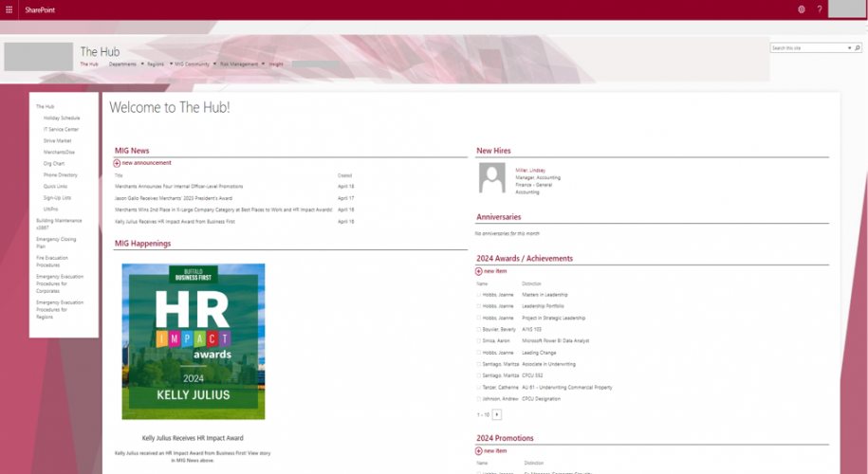Expand the Departments dropdown arrow
The image size is (868, 474).
point(142,64)
